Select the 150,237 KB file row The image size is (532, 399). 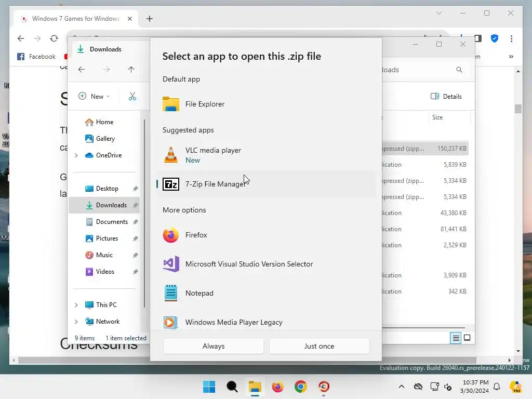coord(425,149)
